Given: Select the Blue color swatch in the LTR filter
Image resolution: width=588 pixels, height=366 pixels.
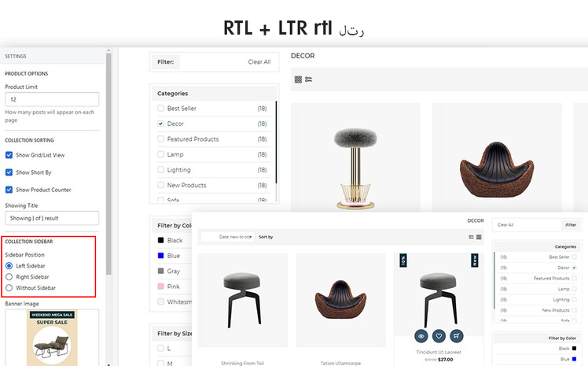Looking at the screenshot, I should 160,256.
